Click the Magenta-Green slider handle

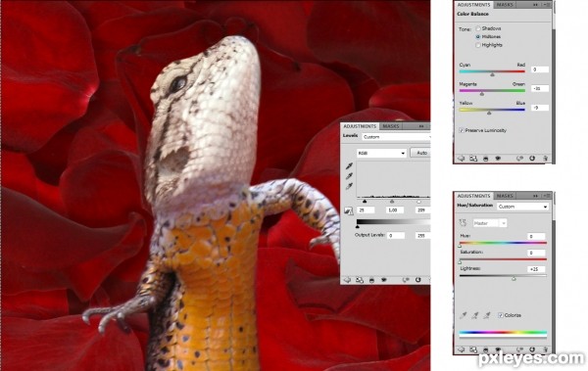482,94
